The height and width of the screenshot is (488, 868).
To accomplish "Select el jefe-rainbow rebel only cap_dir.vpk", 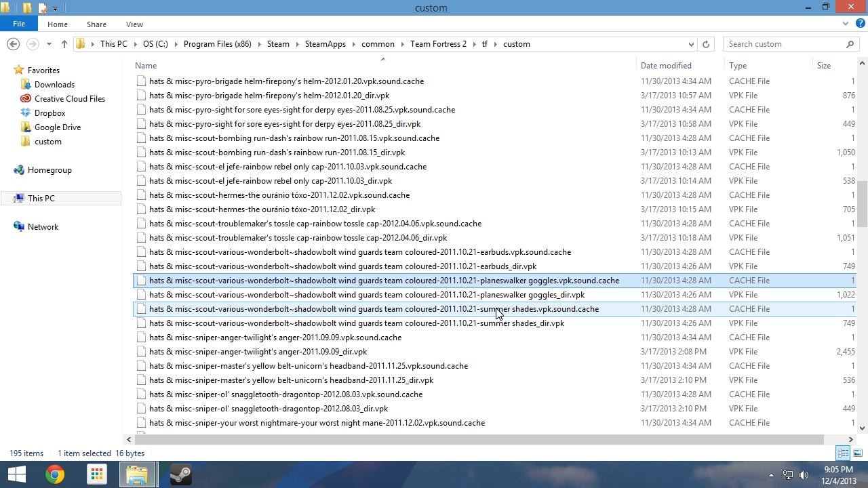I will [x=271, y=181].
